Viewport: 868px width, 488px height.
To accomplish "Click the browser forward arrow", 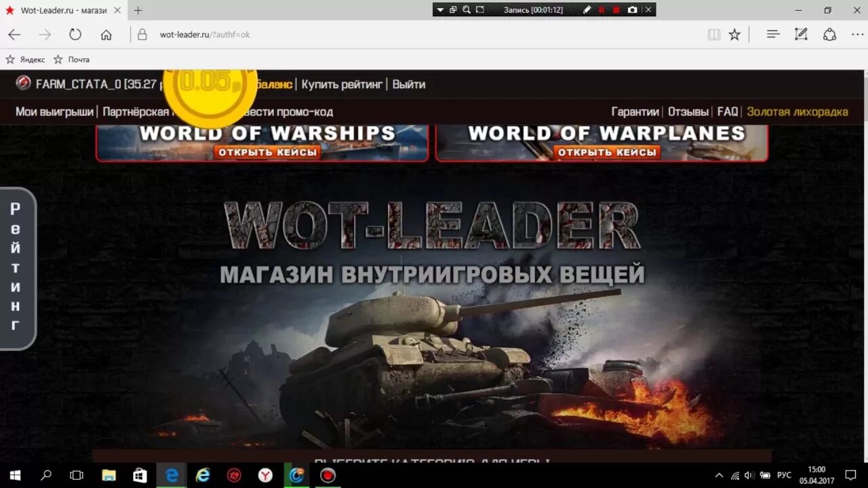I will coord(45,35).
